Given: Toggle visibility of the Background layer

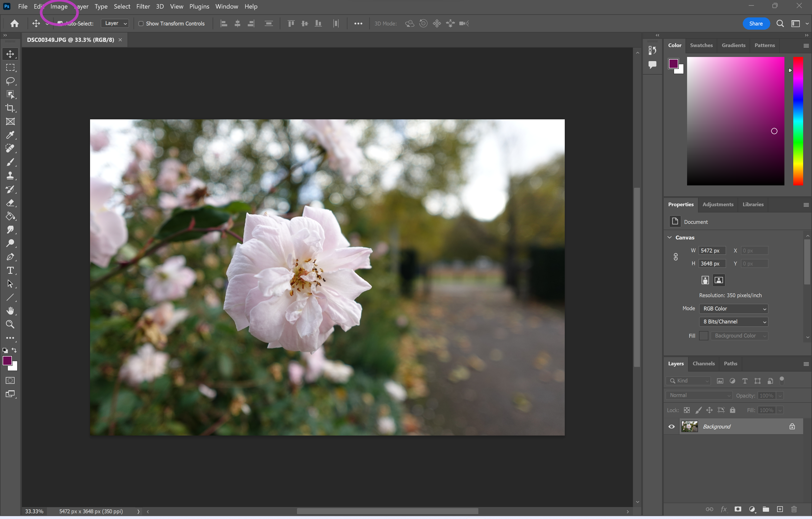Looking at the screenshot, I should [671, 426].
